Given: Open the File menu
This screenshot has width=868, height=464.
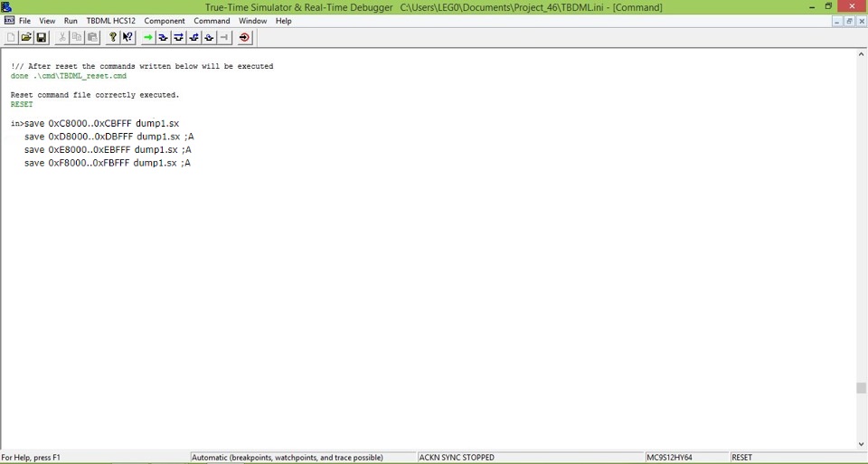Looking at the screenshot, I should coord(24,21).
